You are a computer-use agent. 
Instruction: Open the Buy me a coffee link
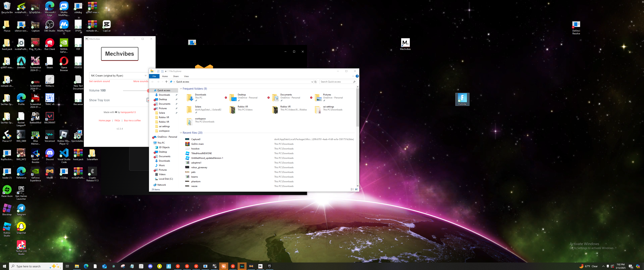point(132,121)
